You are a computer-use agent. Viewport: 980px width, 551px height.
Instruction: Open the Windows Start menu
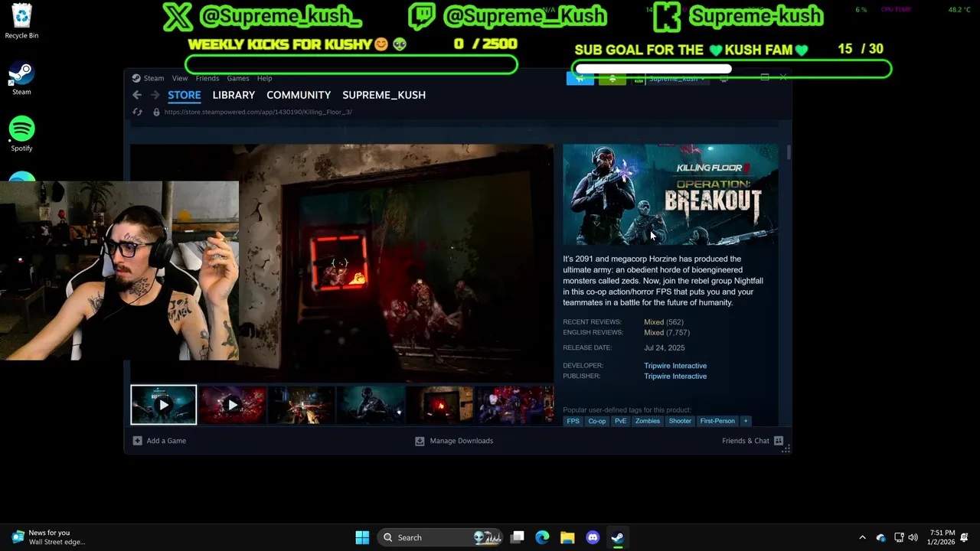point(362,537)
